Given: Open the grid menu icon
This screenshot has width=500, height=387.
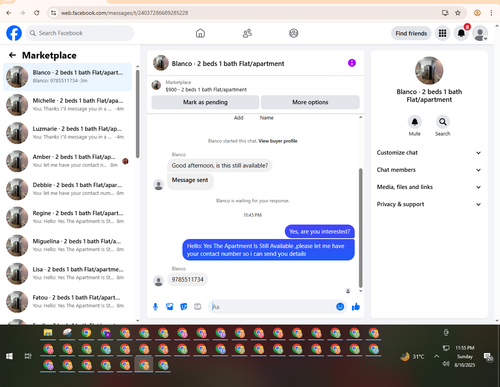Looking at the screenshot, I should (442, 33).
